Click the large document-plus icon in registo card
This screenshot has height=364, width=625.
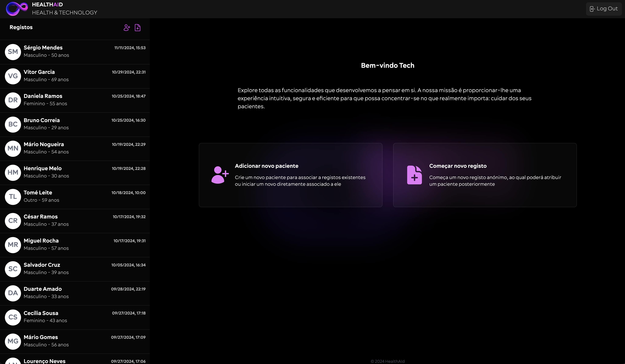click(414, 175)
